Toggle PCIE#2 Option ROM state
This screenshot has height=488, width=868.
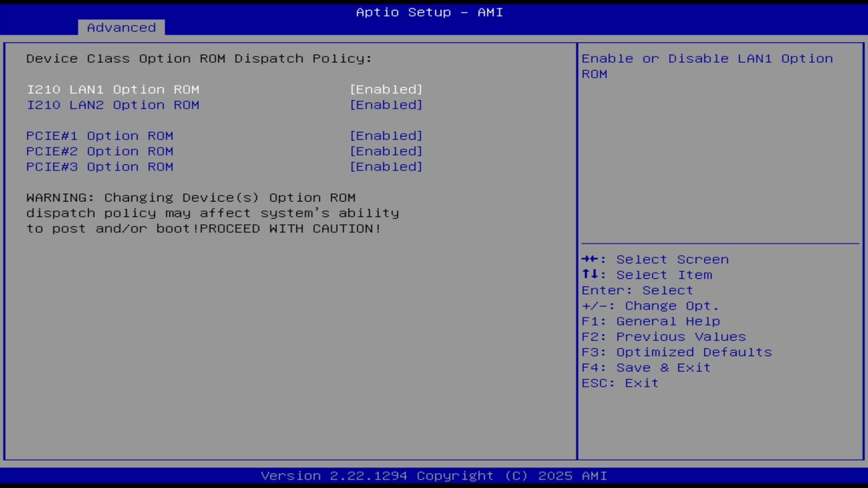(386, 151)
